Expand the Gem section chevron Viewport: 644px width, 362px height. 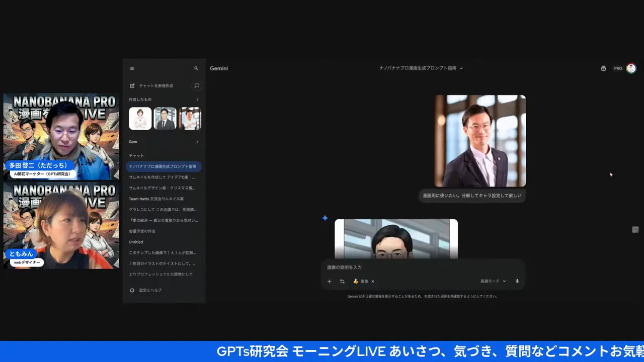[x=198, y=141]
